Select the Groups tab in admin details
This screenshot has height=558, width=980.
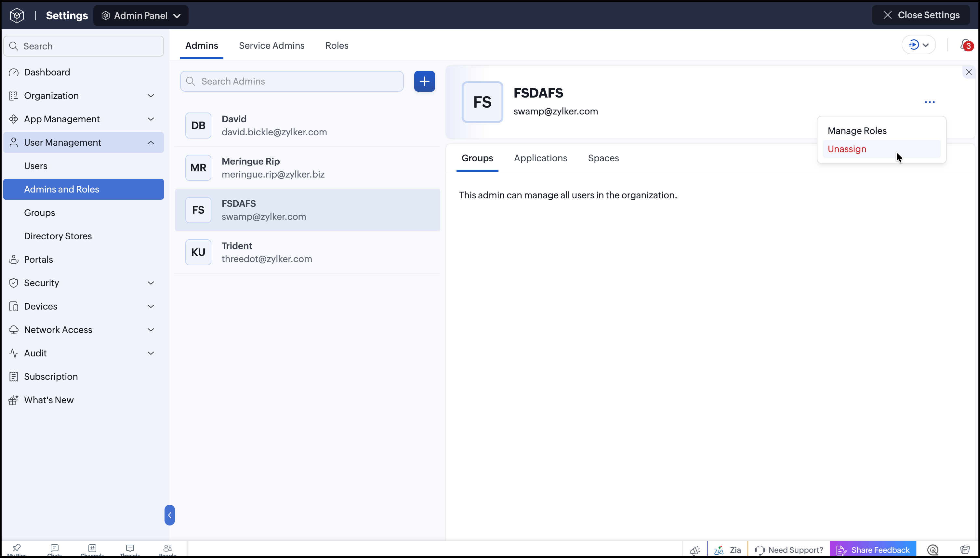click(477, 158)
